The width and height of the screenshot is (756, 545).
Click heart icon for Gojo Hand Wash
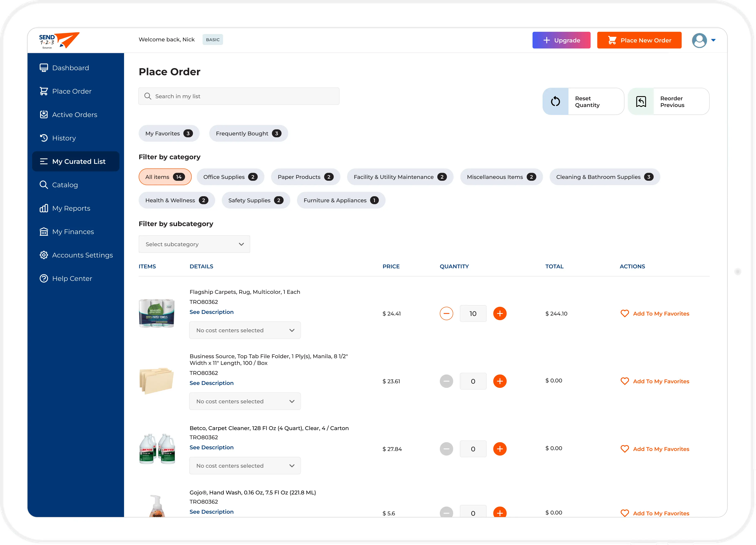(x=625, y=513)
